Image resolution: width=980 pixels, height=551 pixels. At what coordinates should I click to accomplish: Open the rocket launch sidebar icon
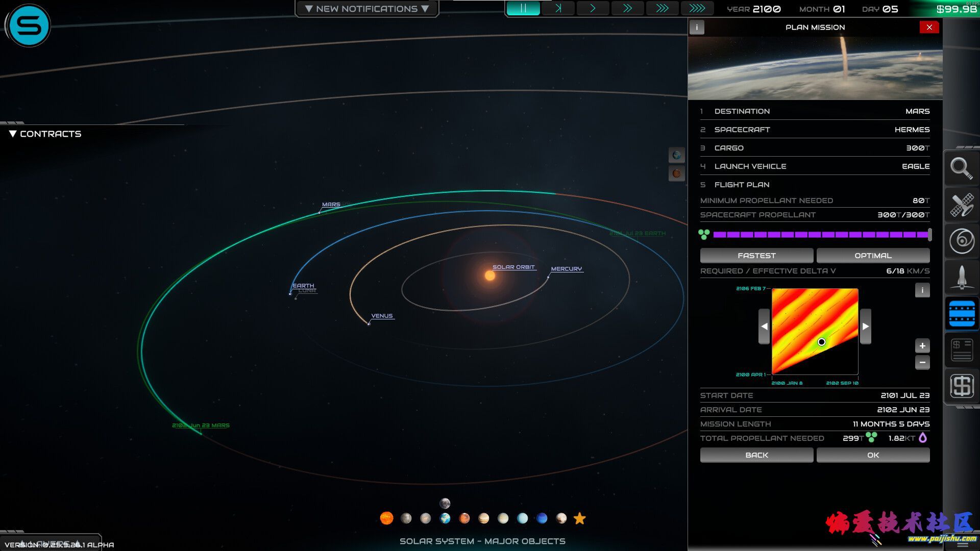962,277
